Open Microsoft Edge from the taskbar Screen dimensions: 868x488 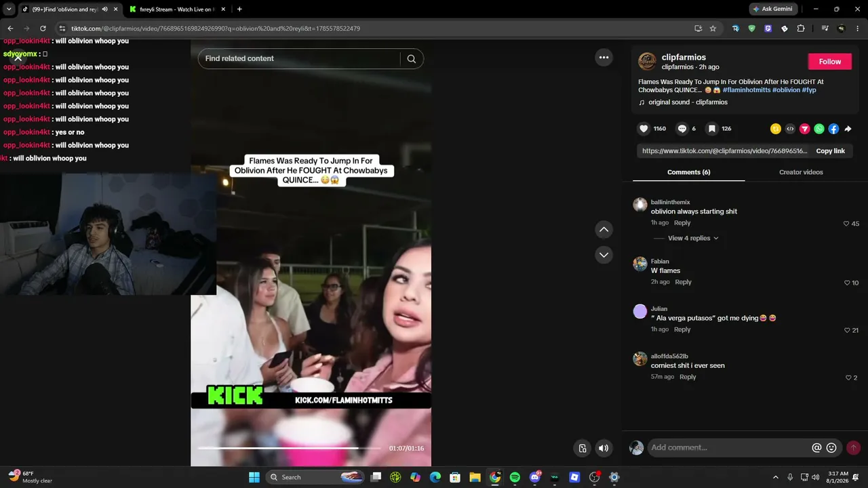pyautogui.click(x=435, y=477)
